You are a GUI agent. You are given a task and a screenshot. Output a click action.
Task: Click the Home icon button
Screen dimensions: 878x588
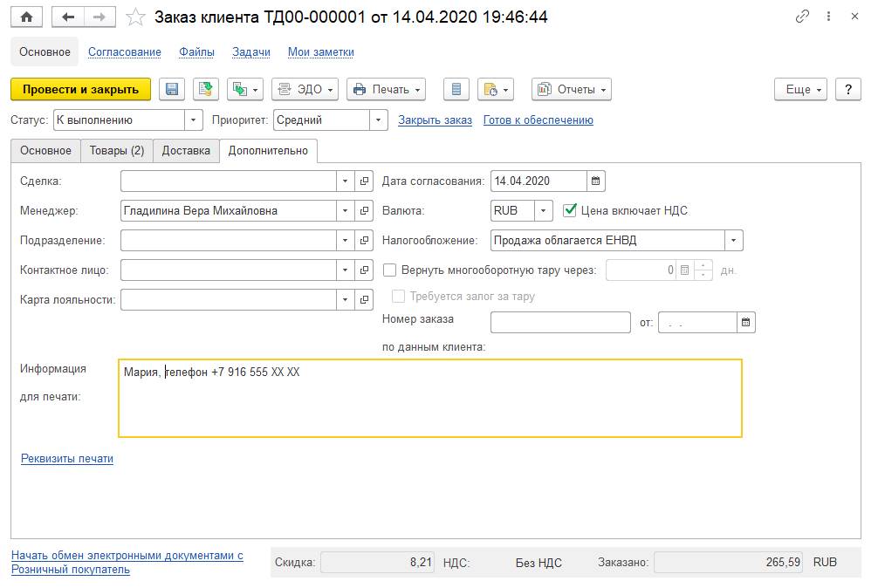tap(26, 17)
